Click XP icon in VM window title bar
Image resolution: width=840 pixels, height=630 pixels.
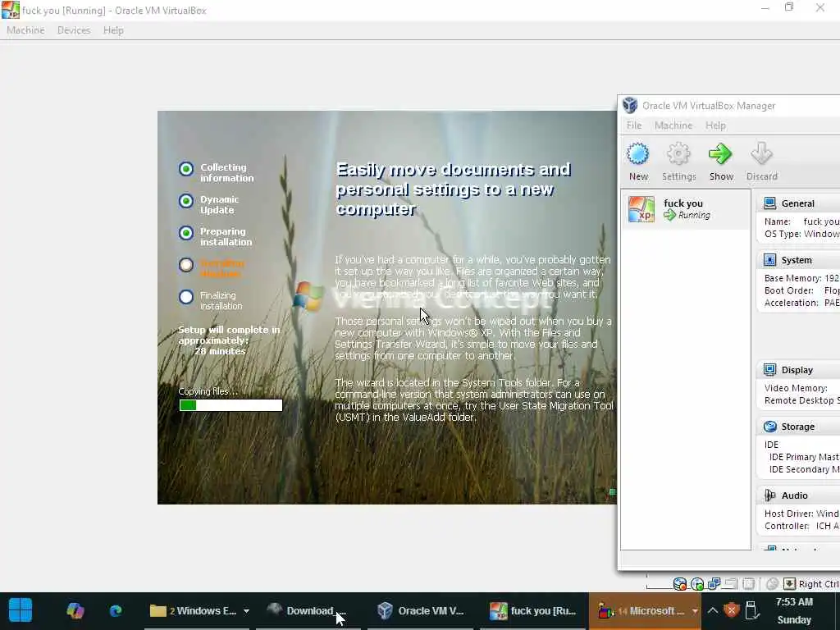(10, 10)
